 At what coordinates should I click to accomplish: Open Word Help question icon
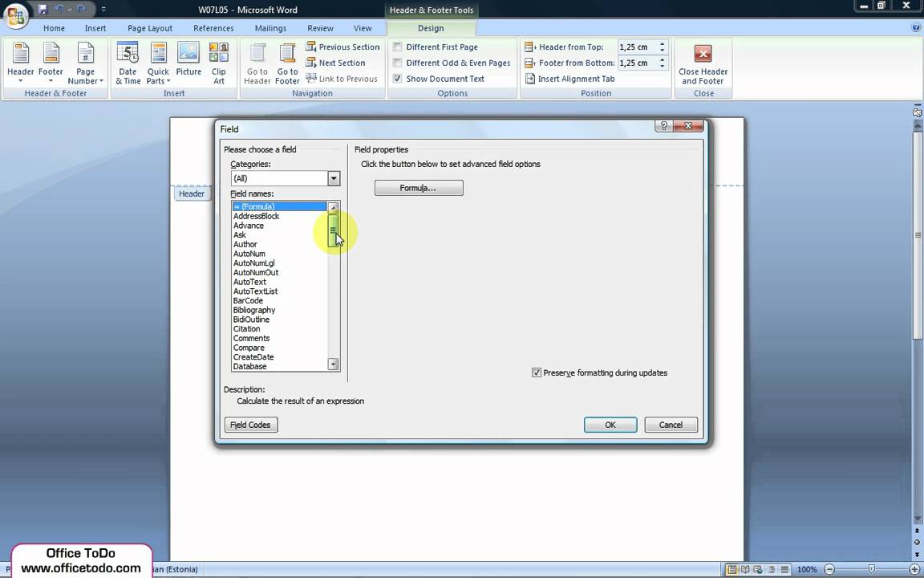point(916,28)
